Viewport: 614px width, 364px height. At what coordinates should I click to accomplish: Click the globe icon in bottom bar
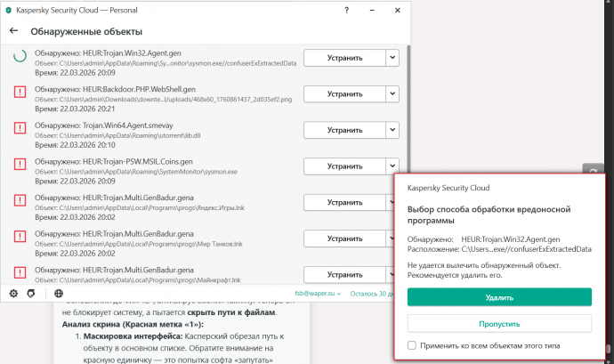59,293
